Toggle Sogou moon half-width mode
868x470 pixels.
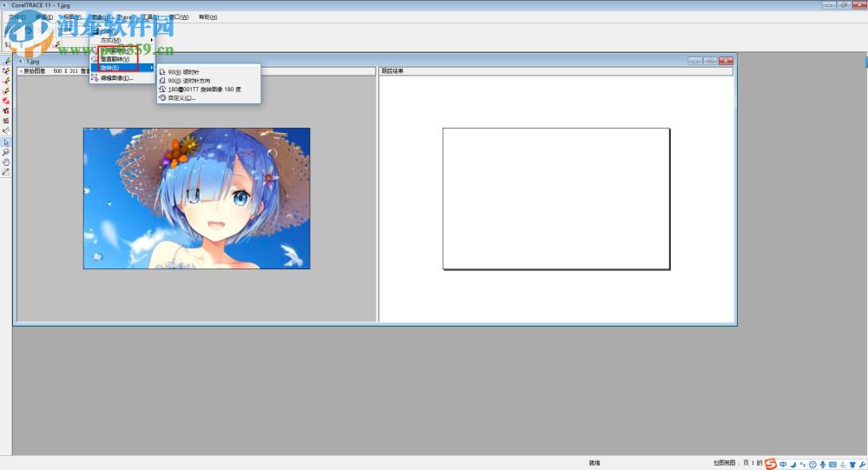click(x=793, y=465)
